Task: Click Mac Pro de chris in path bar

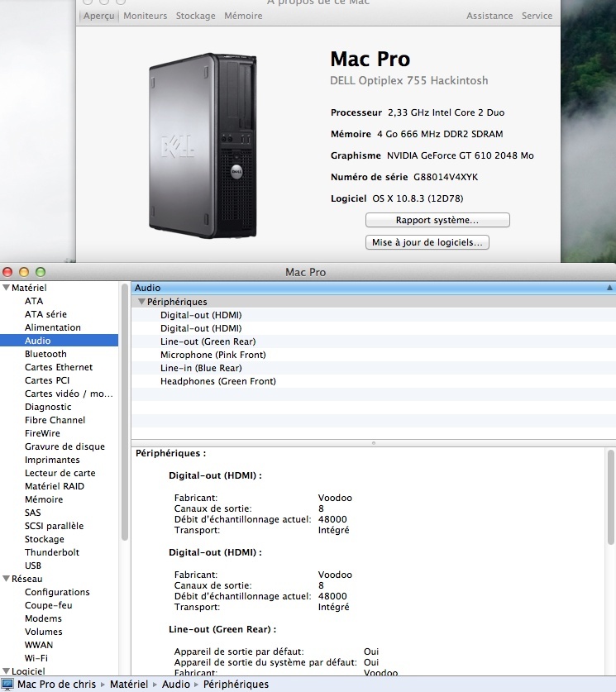Action: (x=56, y=684)
